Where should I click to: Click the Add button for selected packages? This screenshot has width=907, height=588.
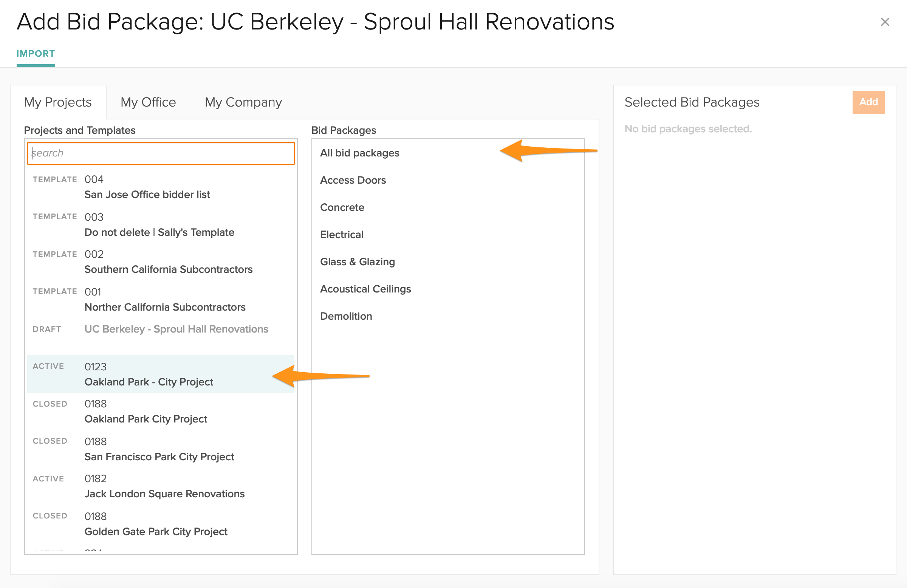point(868,102)
